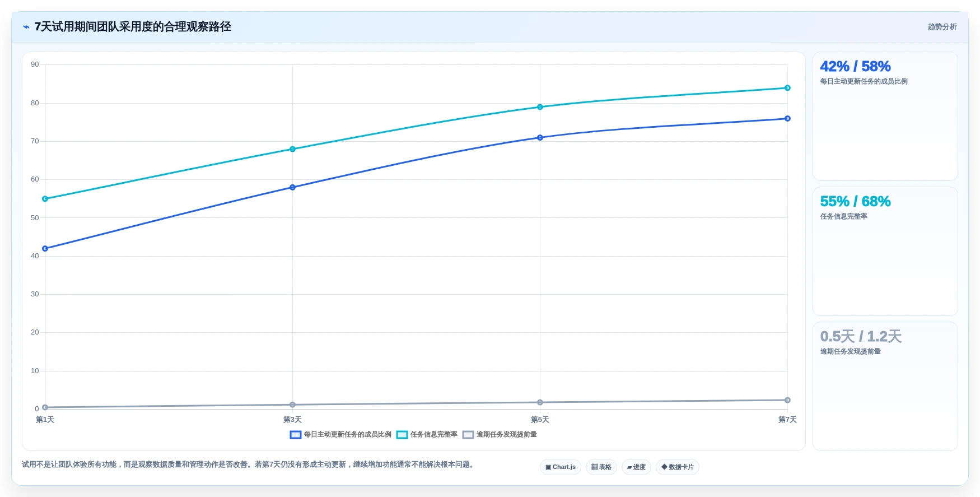
Task: Click the cyan data point at 第1天
Action: tap(45, 199)
